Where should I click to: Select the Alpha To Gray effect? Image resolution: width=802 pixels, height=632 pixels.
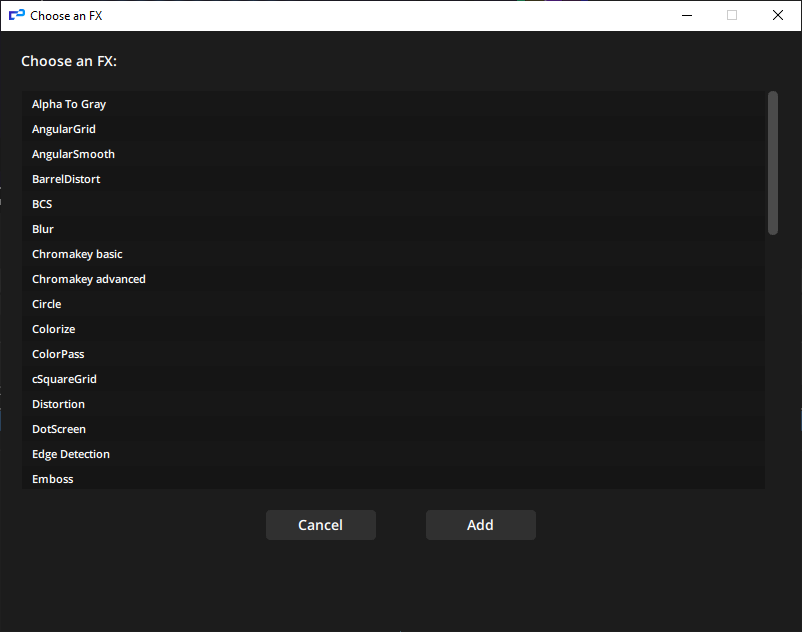pos(393,104)
